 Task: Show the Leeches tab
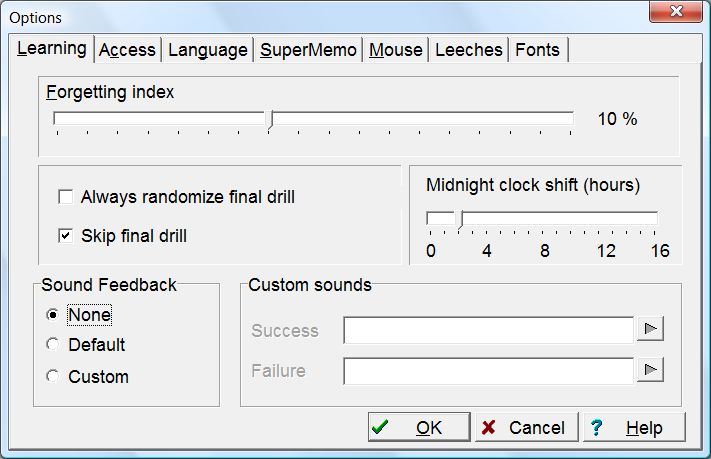pos(469,49)
